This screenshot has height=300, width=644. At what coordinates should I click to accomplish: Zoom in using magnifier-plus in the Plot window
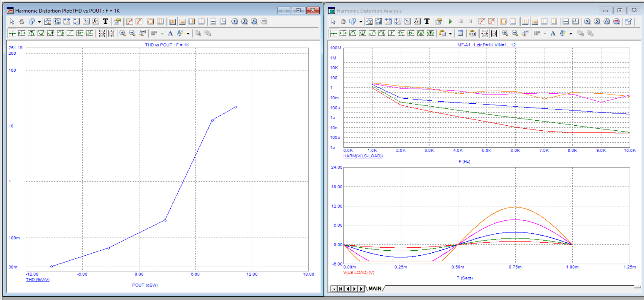pyautogui.click(x=123, y=33)
